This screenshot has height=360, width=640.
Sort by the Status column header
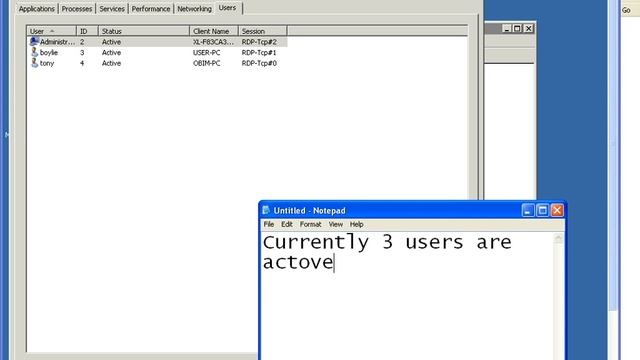pos(144,31)
